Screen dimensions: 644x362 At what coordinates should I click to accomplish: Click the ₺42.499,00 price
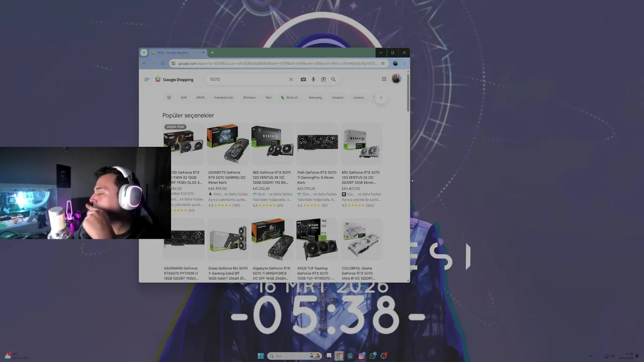[x=217, y=189]
